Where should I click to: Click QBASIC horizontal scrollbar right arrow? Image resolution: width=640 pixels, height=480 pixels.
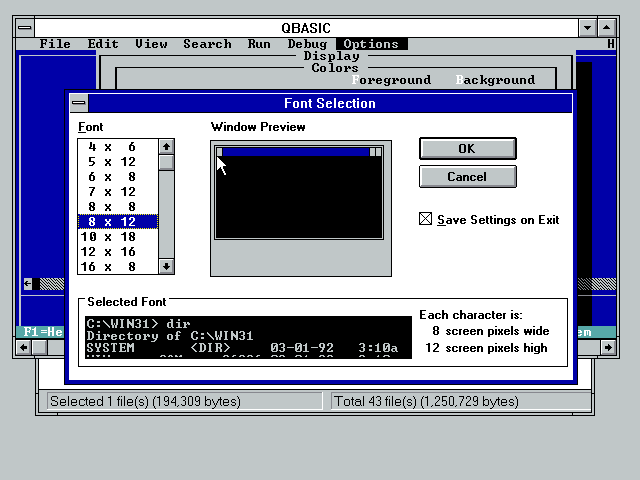608,347
